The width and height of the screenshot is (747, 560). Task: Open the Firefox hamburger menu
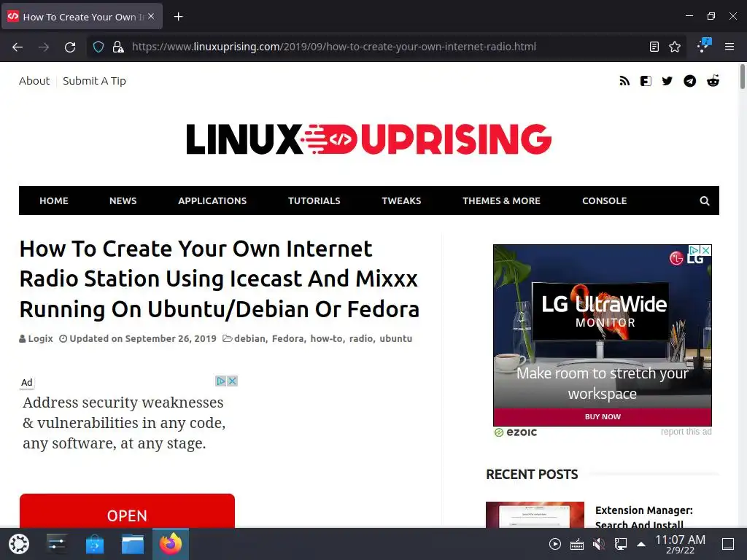pyautogui.click(x=729, y=47)
